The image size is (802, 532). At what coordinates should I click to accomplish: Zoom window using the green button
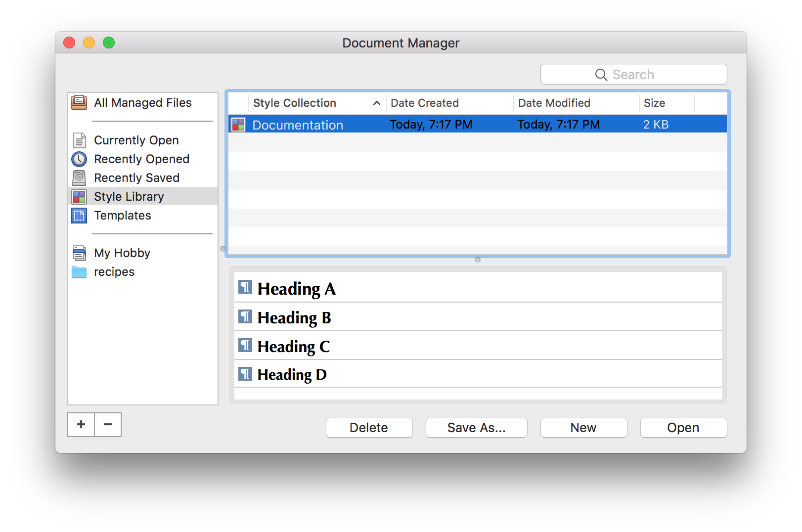(x=109, y=43)
